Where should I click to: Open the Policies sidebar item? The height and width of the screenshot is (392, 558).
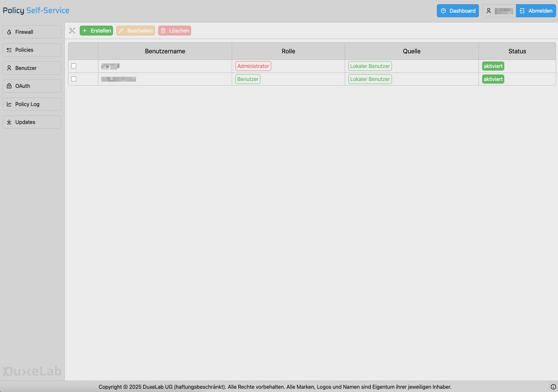32,50
